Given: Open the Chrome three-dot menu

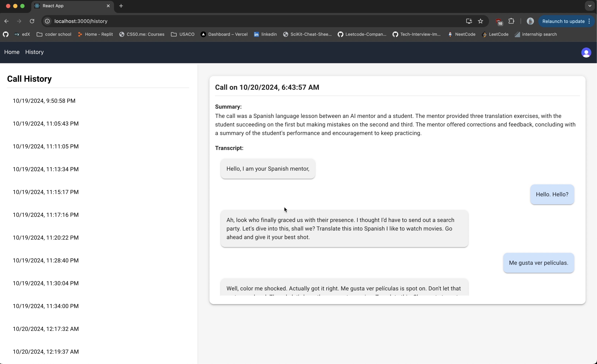Looking at the screenshot, I should (x=589, y=21).
